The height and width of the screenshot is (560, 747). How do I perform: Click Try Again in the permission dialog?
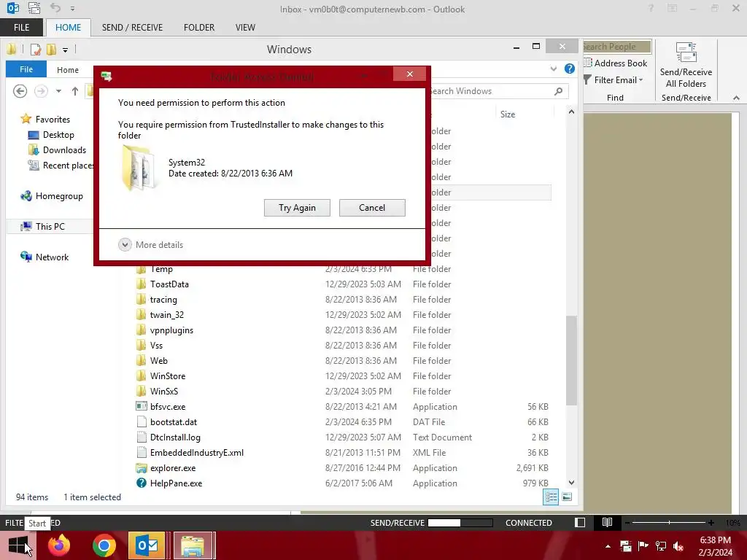click(x=297, y=208)
